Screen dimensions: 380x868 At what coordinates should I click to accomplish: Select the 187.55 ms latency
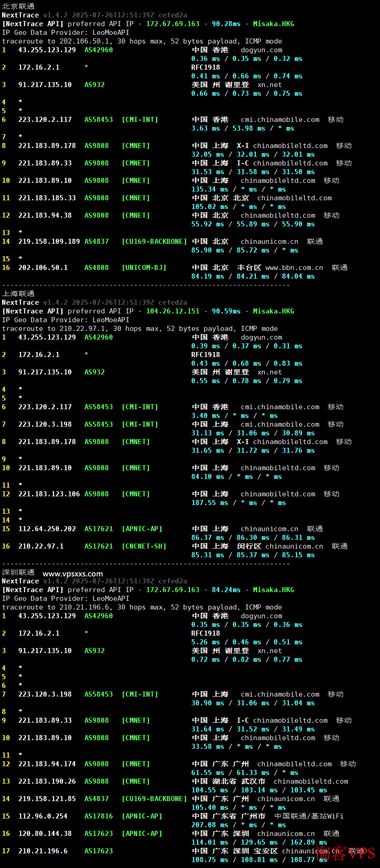coord(210,503)
